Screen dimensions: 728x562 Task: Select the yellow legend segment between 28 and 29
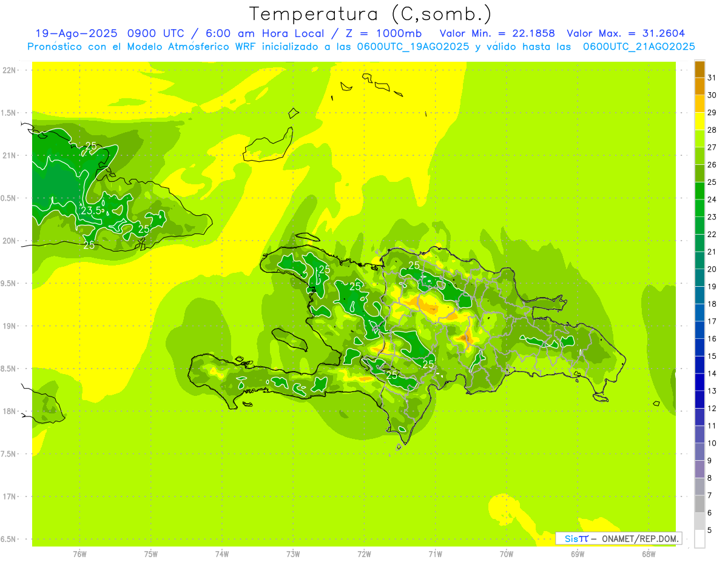pyautogui.click(x=699, y=121)
